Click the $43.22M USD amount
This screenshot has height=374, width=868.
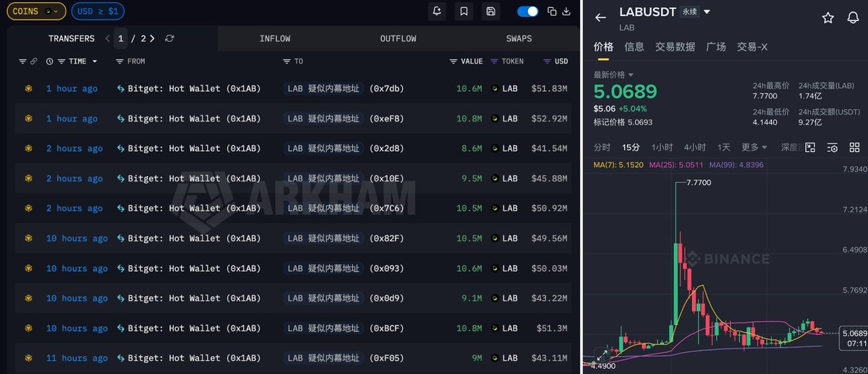point(549,298)
